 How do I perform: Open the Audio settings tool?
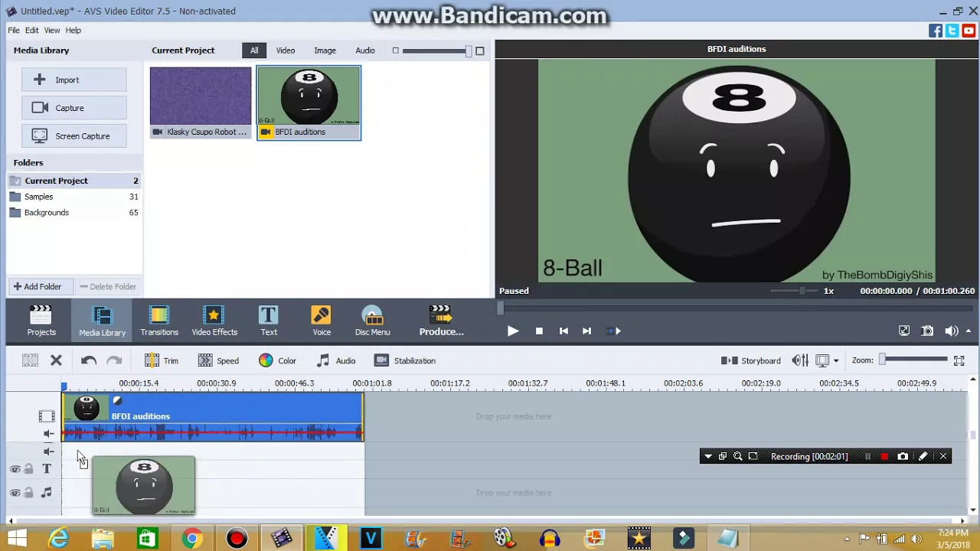[336, 360]
